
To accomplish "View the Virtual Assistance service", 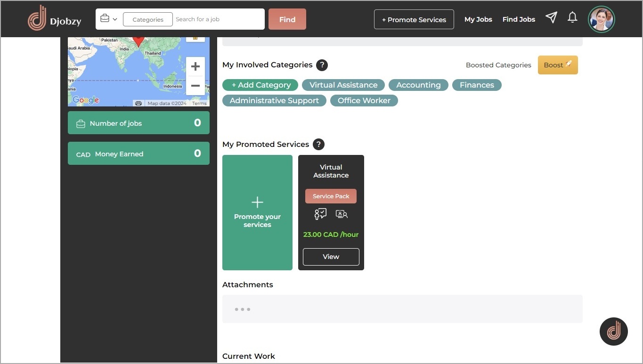I will click(x=331, y=257).
